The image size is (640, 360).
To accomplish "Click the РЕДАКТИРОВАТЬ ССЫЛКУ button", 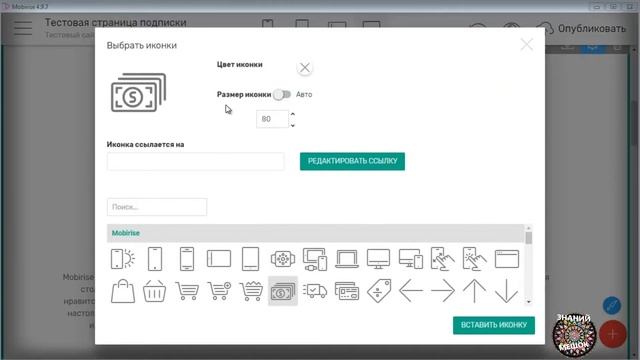I will pos(352,161).
